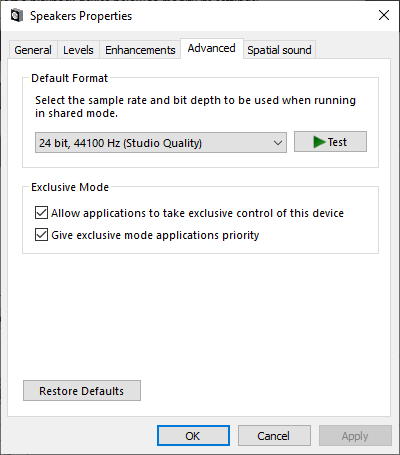Image resolution: width=400 pixels, height=455 pixels.
Task: Open the Spatial sound tab
Action: point(279,50)
